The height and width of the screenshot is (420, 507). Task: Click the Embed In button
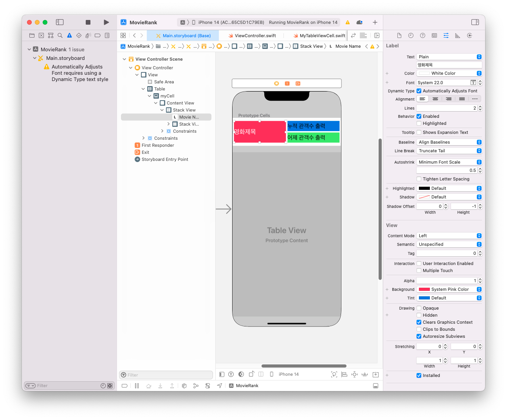[x=375, y=374]
